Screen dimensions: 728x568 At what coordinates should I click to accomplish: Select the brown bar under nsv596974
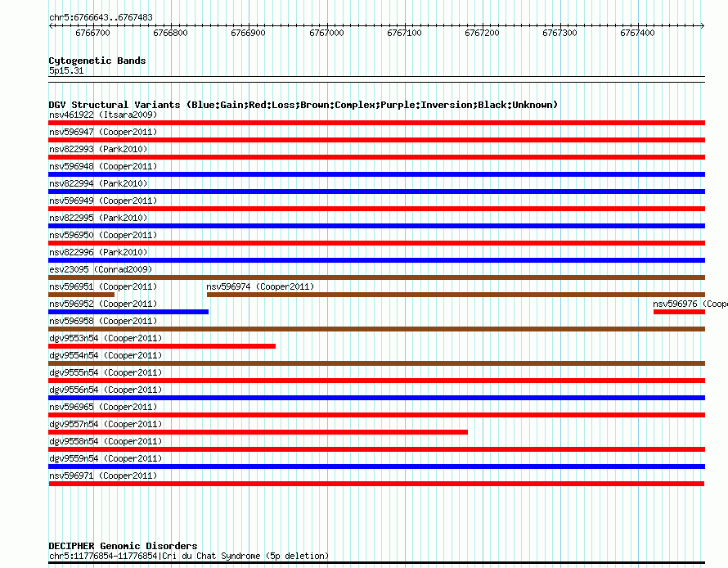[x=456, y=295]
